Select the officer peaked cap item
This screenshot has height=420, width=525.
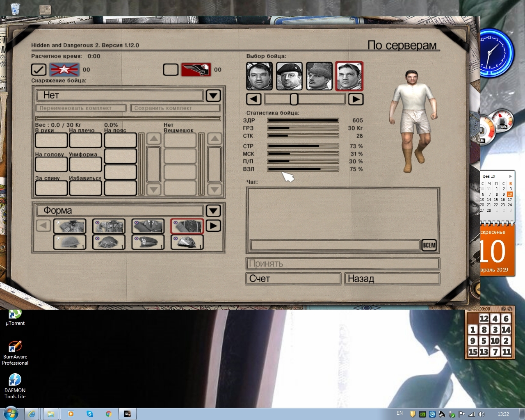[x=148, y=242]
